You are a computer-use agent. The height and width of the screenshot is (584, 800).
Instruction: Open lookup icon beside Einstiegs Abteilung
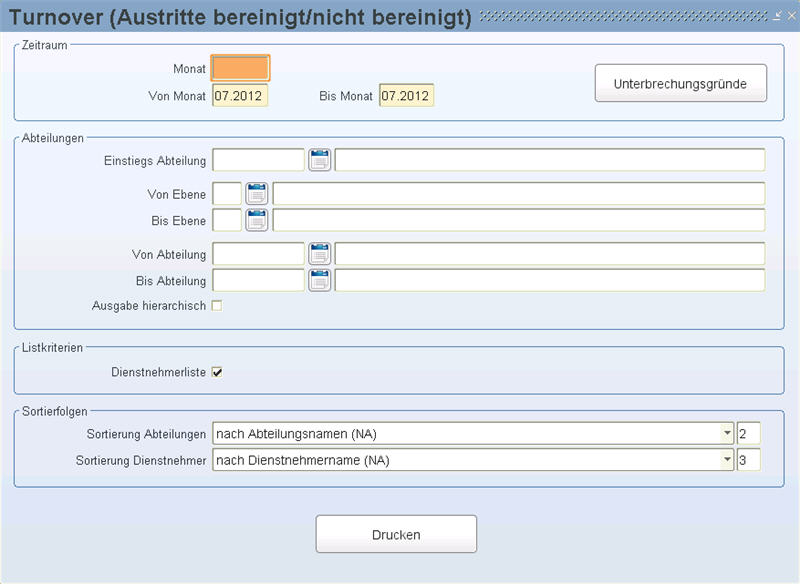(320, 160)
